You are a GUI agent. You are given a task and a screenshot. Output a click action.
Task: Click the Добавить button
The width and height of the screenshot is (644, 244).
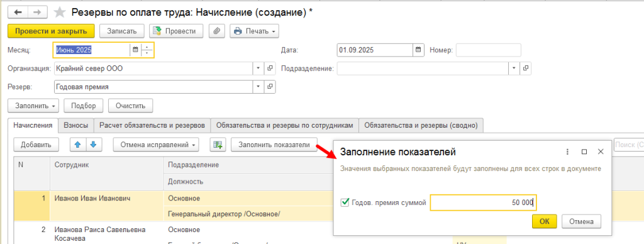36,145
